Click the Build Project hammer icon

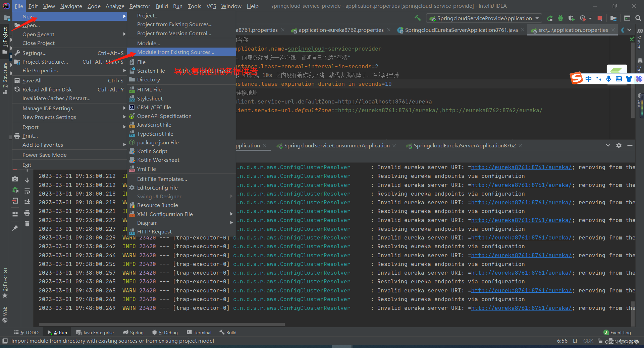tap(418, 18)
